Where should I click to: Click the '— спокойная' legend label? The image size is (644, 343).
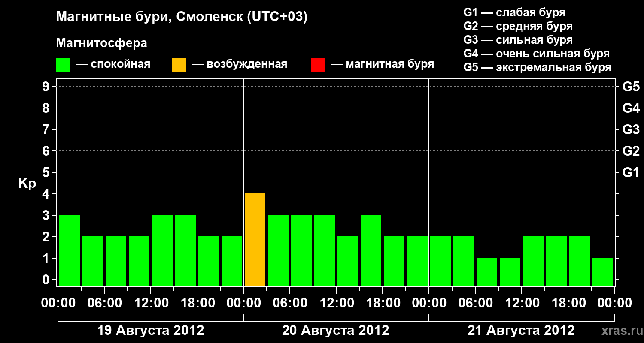coord(113,65)
